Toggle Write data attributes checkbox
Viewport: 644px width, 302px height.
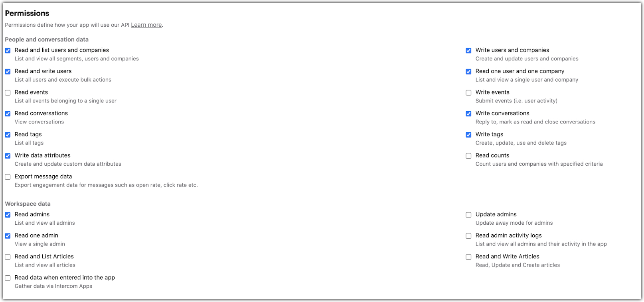(8, 156)
